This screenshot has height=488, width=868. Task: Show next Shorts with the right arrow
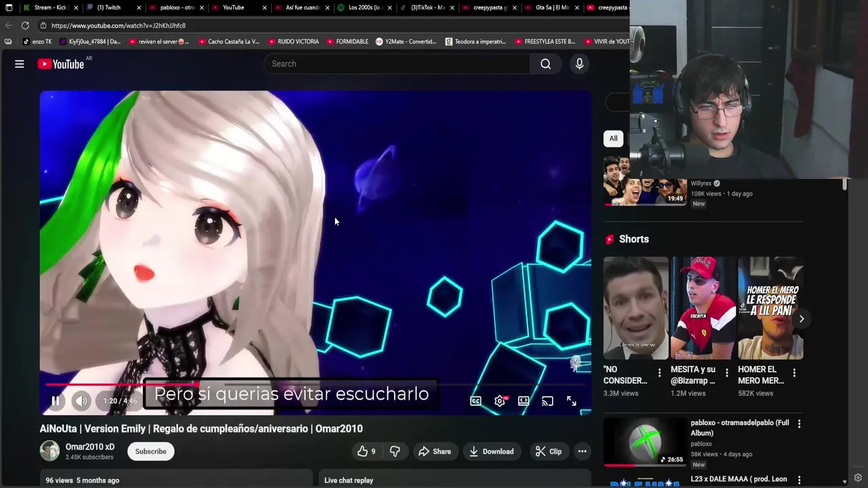click(801, 319)
